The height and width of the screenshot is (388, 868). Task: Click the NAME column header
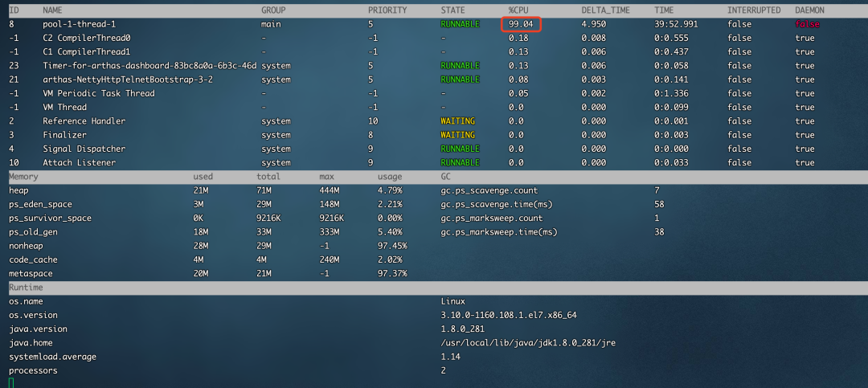[x=52, y=10]
